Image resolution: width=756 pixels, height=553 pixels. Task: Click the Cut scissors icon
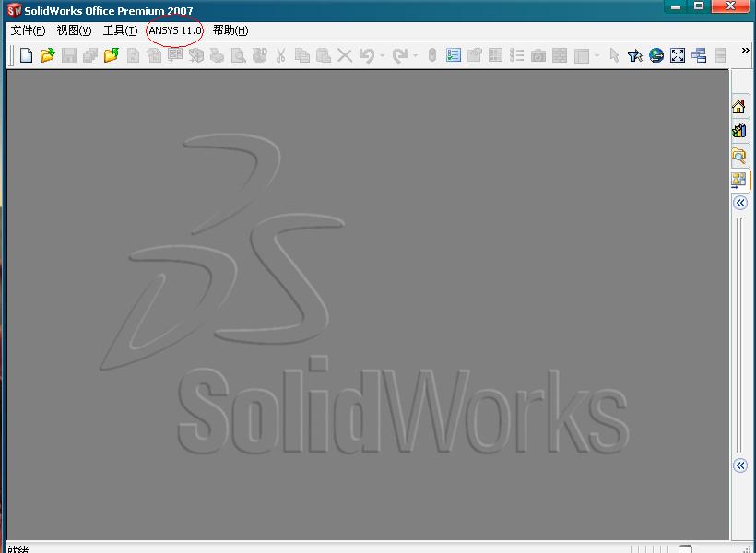click(280, 55)
